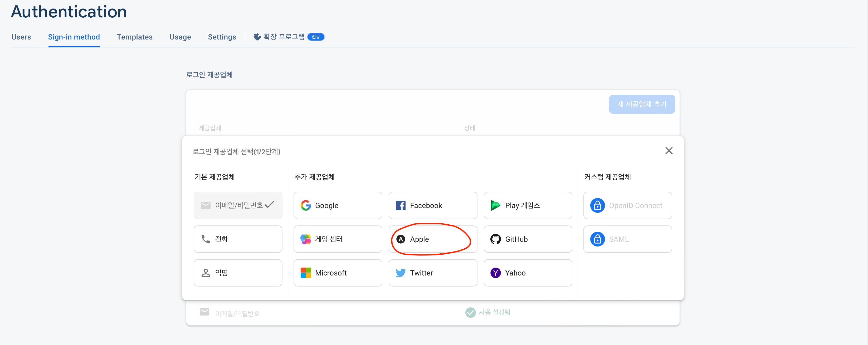Click the GitHub octocat icon
868x345 pixels.
point(495,239)
